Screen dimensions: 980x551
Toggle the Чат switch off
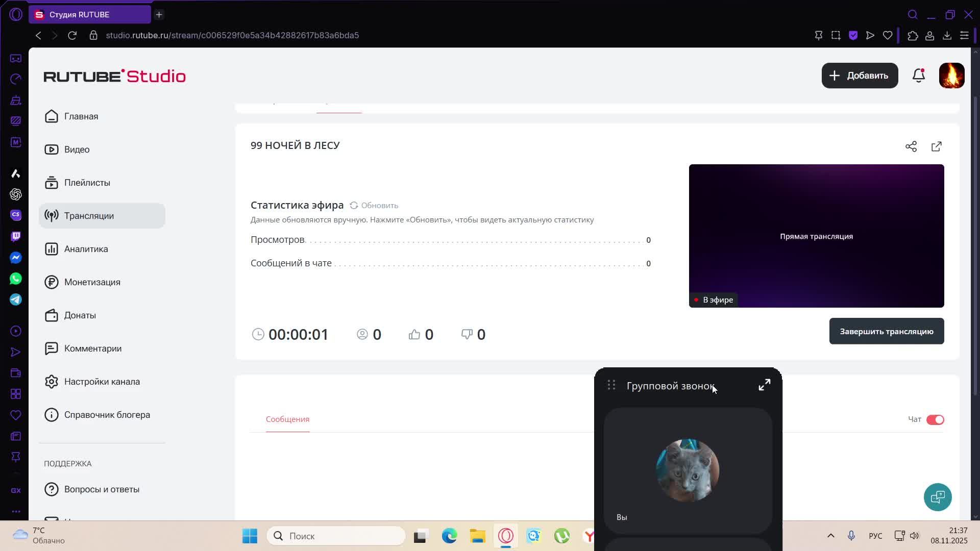tap(935, 419)
